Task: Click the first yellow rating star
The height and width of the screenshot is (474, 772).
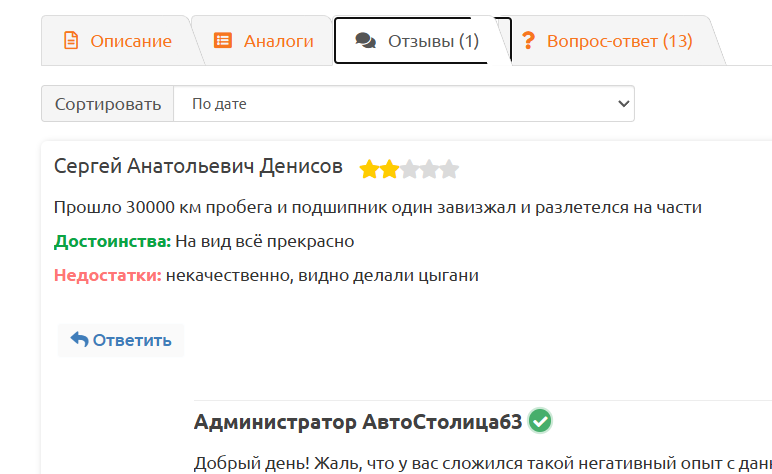Action: (369, 169)
